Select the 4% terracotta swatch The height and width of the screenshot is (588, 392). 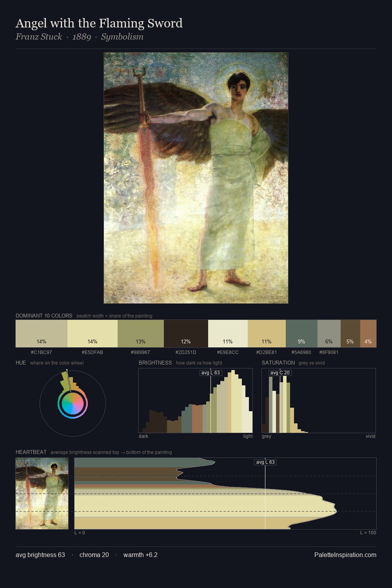click(368, 334)
